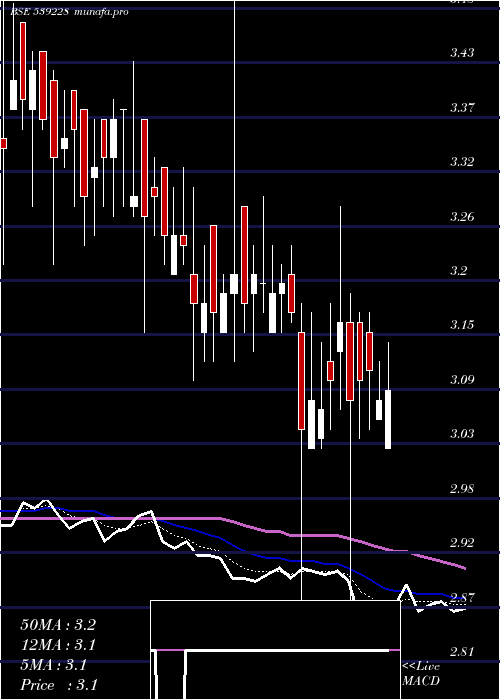Select the 3.32 price axis label

[462, 162]
